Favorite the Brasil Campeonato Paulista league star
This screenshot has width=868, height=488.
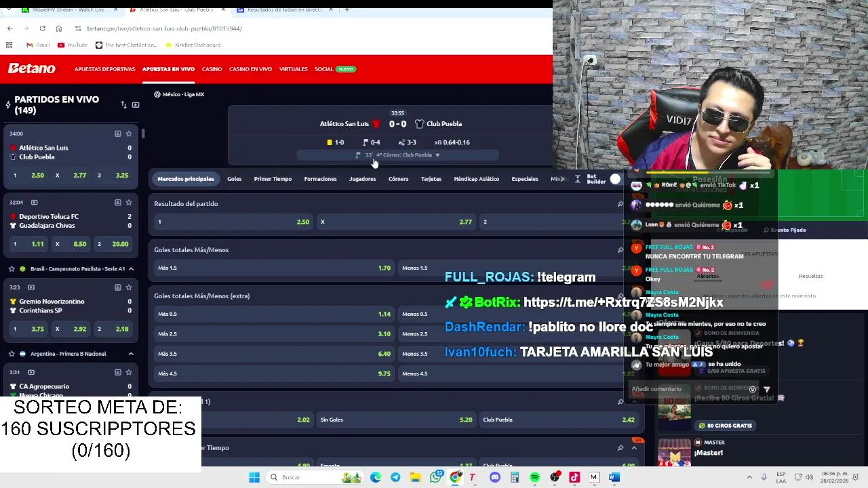pyautogui.click(x=12, y=268)
